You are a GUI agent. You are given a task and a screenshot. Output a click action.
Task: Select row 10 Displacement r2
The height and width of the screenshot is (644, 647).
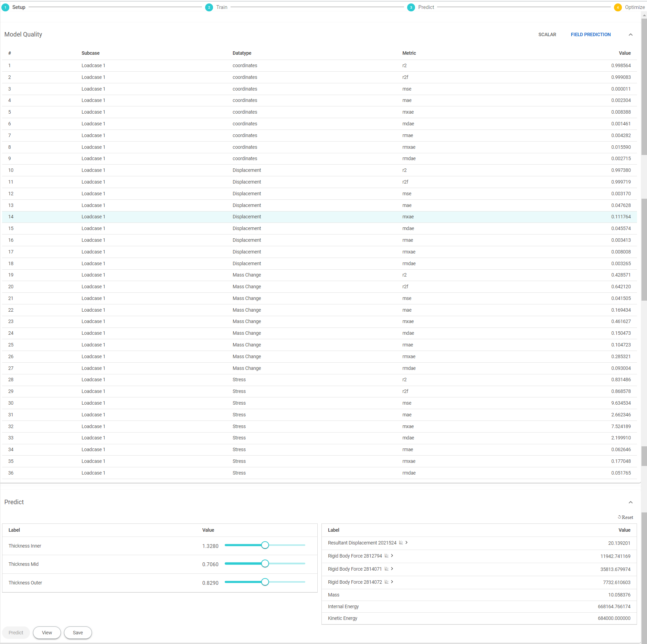[319, 170]
